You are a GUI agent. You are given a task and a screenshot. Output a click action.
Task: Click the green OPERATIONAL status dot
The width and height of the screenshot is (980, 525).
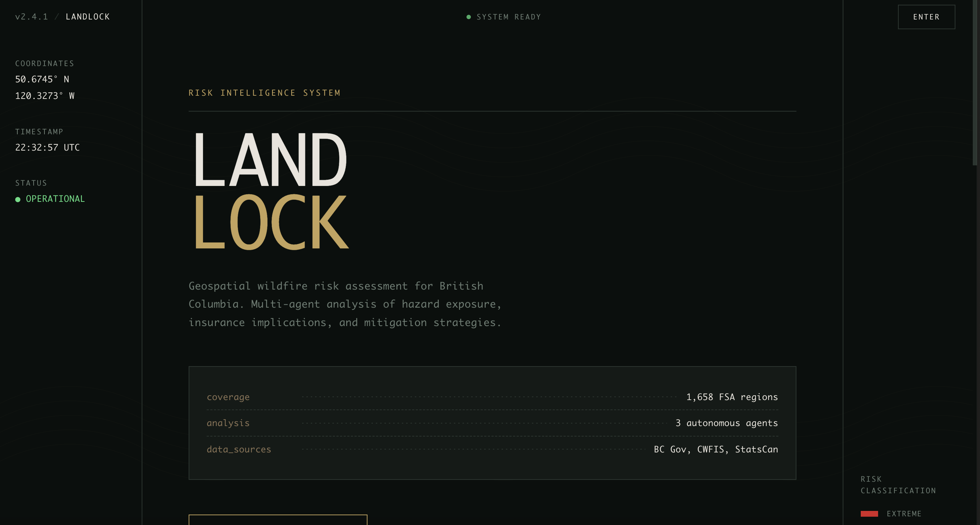17,199
